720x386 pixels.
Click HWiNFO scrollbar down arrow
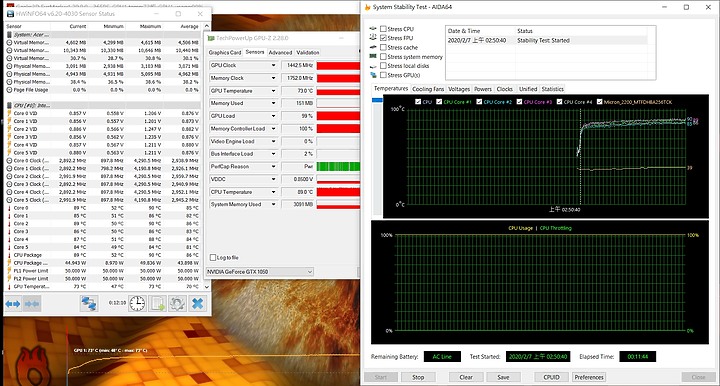(207, 286)
